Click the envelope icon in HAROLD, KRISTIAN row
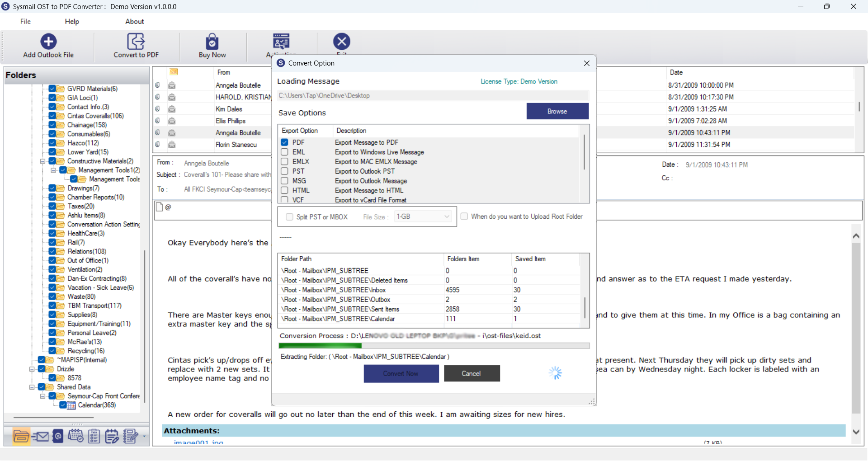868x461 pixels. pos(172,97)
